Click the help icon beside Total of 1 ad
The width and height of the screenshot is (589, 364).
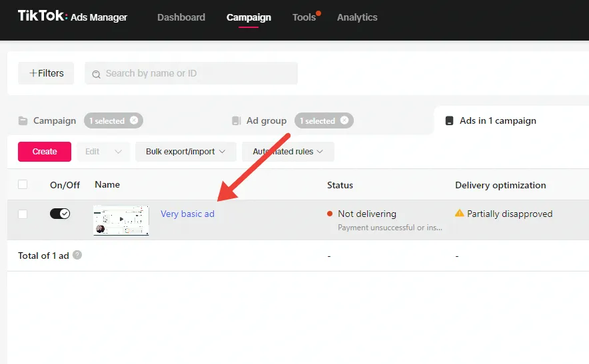coord(77,255)
